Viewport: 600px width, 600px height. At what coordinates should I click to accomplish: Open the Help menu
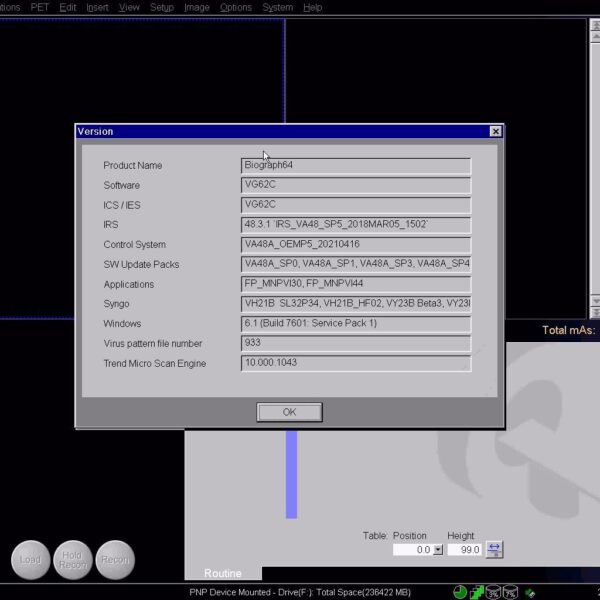(313, 7)
